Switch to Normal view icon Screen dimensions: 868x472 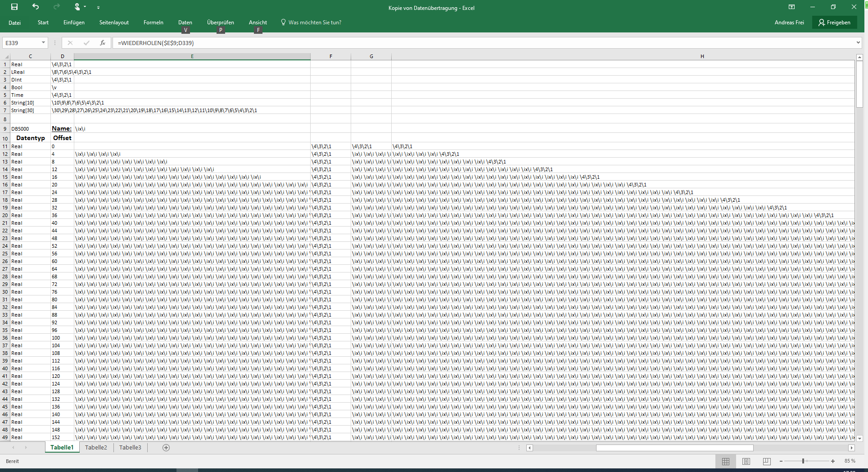tap(725, 461)
